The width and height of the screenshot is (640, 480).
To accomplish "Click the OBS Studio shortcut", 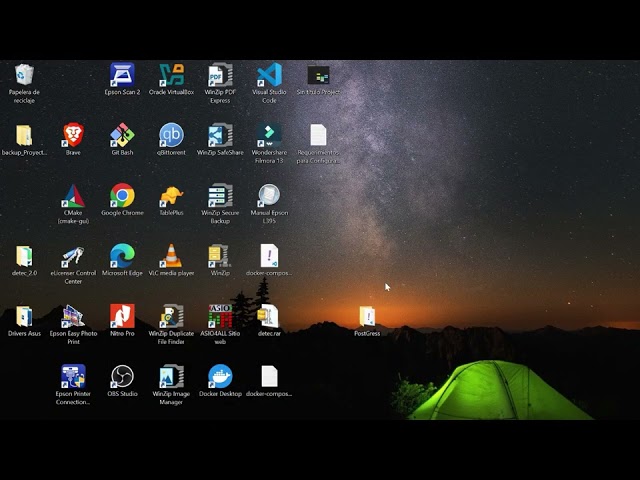I will tap(122, 376).
